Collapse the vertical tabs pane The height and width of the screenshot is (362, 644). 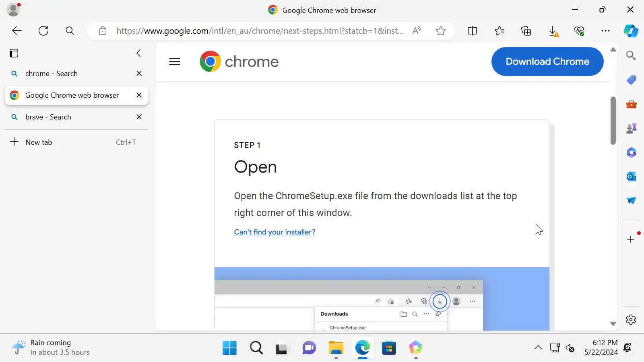point(138,53)
